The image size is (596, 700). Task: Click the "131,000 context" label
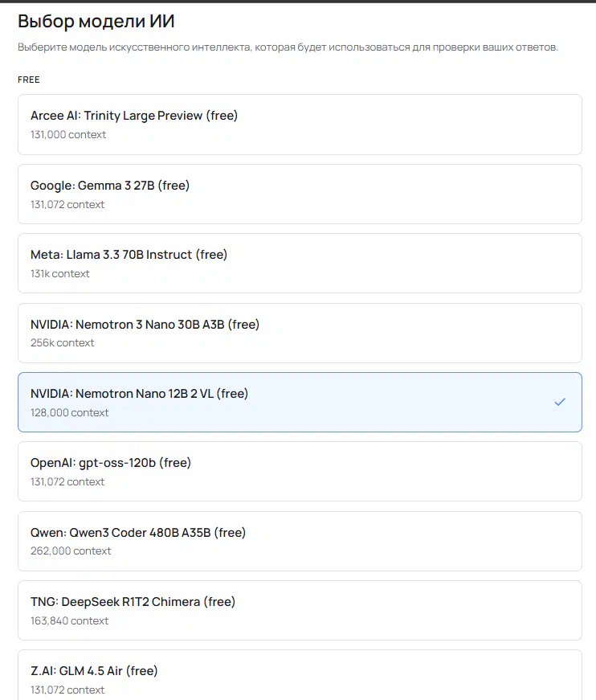(x=68, y=135)
